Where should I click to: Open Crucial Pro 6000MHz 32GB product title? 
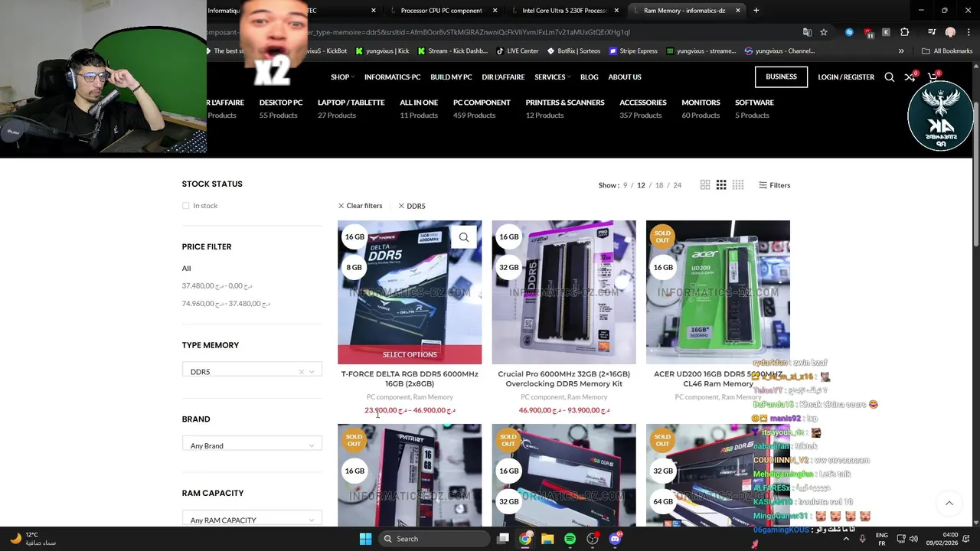[x=563, y=379]
